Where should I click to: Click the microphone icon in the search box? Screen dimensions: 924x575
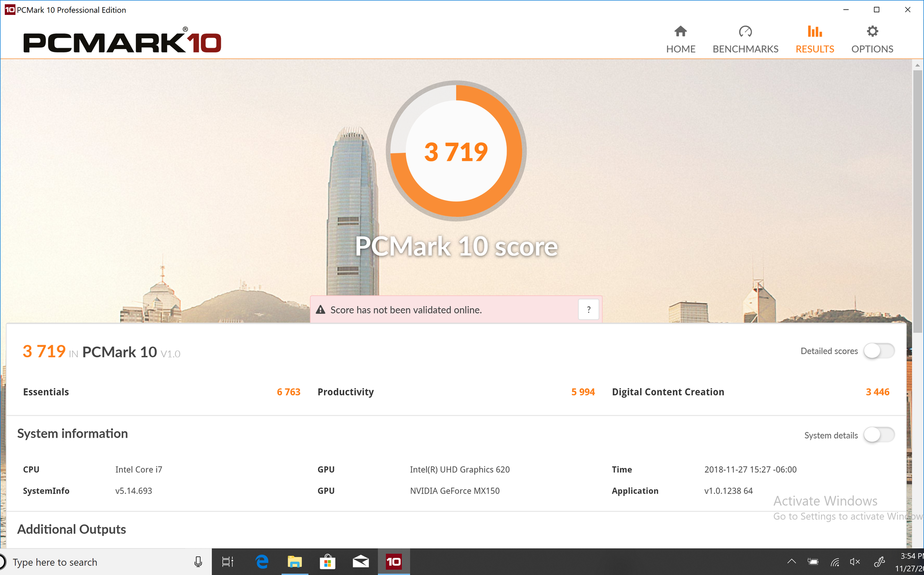(x=198, y=562)
